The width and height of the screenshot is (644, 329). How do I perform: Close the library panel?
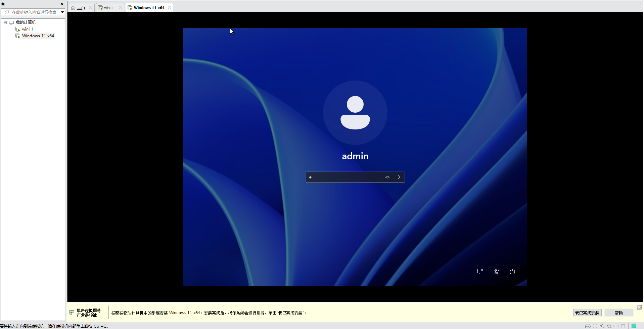tap(62, 4)
